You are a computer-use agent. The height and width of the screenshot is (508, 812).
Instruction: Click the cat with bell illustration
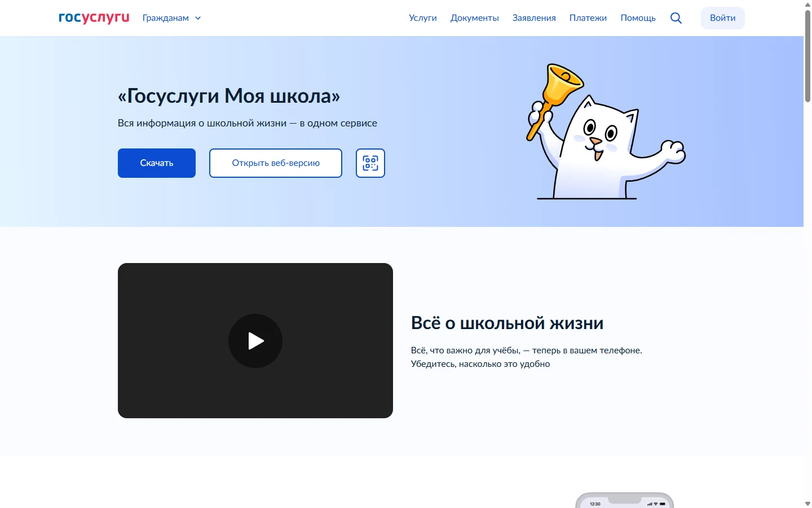(x=606, y=132)
